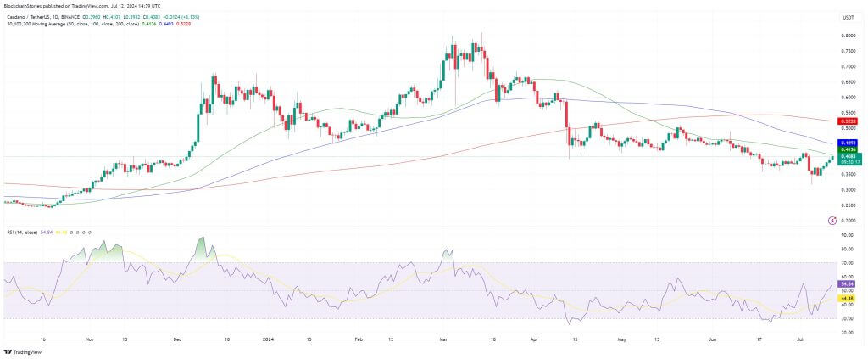Click the 30.00 RSI axis tick

(x=847, y=318)
